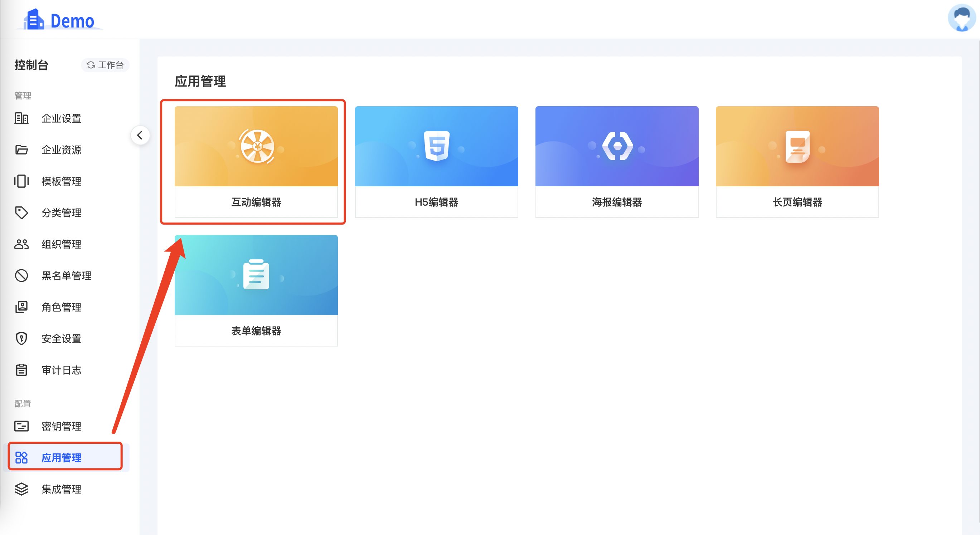Open 角色管理 menu item
980x535 pixels.
click(66, 307)
